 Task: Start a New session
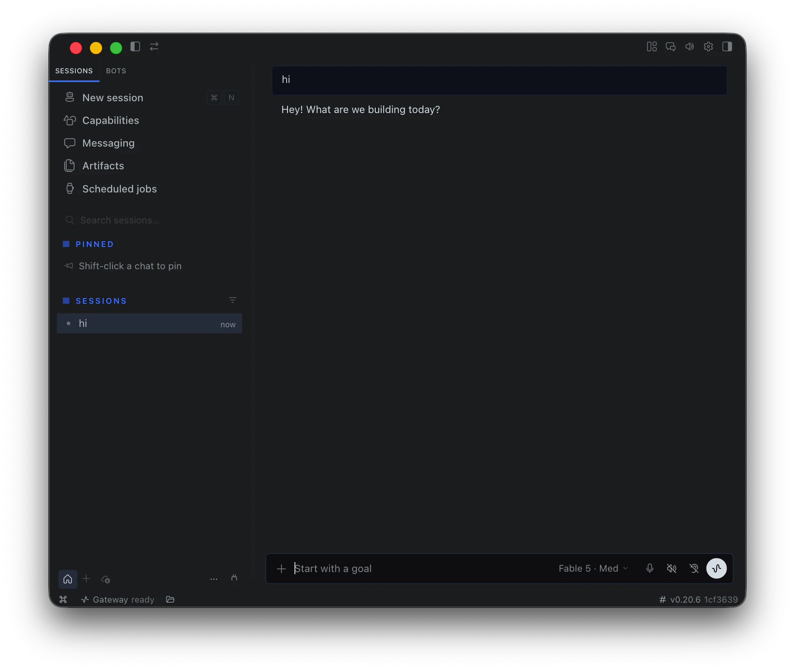click(149, 98)
